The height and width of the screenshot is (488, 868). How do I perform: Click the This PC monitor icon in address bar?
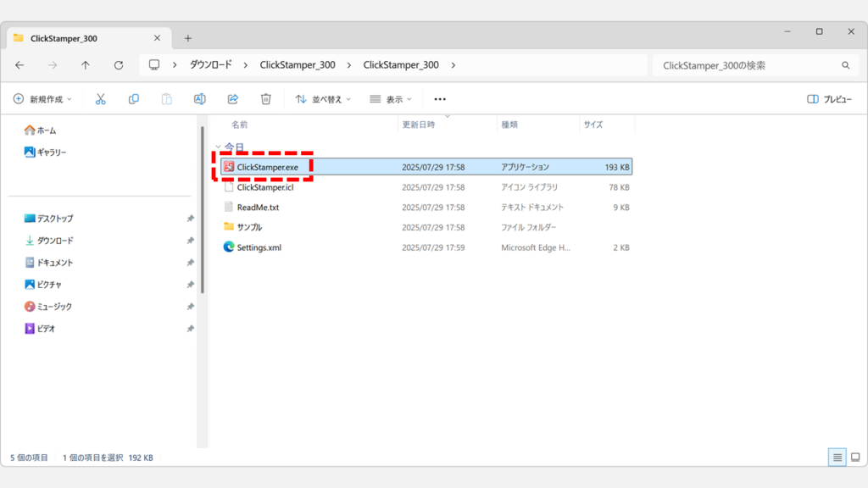pos(154,64)
